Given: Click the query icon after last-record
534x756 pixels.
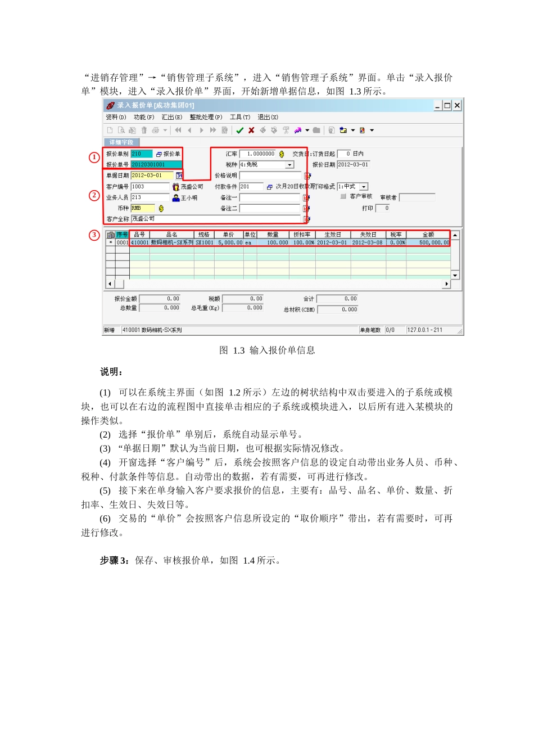Looking at the screenshot, I should click(x=224, y=130).
